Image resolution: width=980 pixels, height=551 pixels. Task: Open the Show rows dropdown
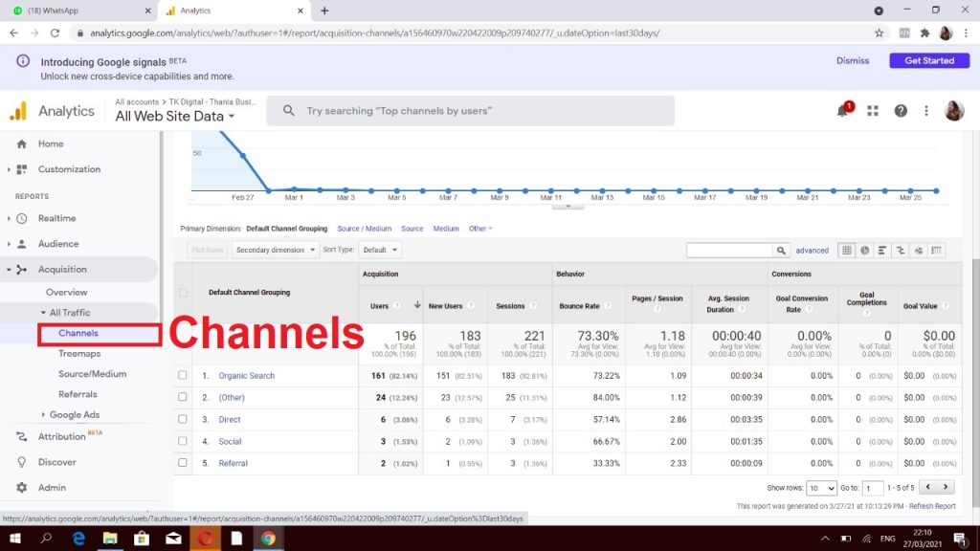pos(821,488)
